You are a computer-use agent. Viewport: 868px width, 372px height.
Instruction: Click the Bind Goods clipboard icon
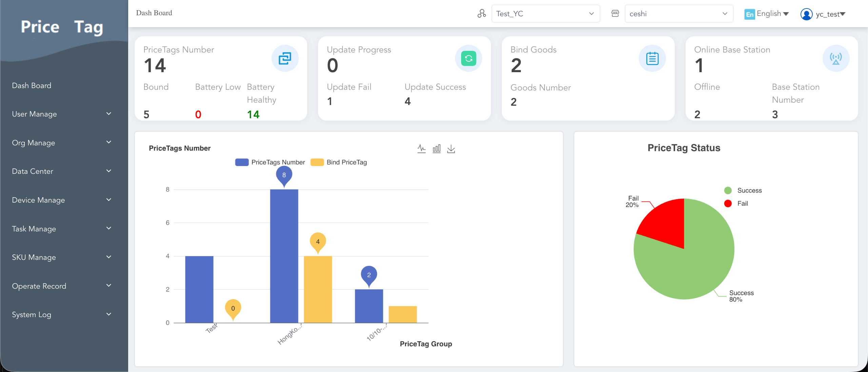point(652,58)
